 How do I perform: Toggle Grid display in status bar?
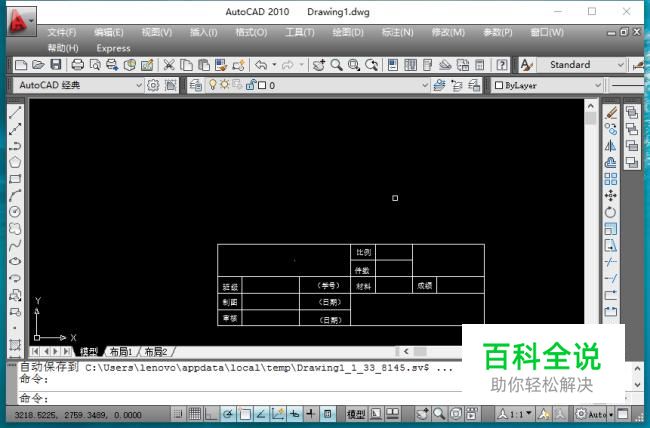coord(194,413)
